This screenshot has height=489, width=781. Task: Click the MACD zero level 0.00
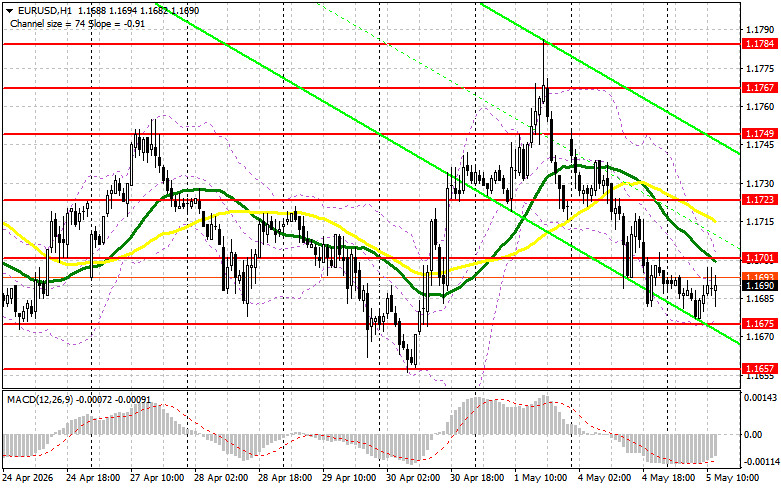(x=753, y=435)
